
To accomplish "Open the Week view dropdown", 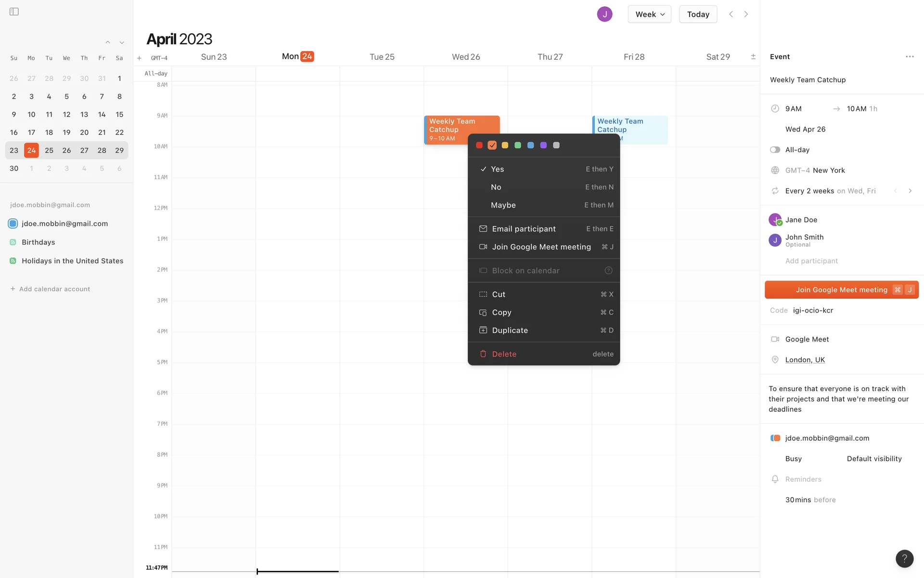I will 649,14.
